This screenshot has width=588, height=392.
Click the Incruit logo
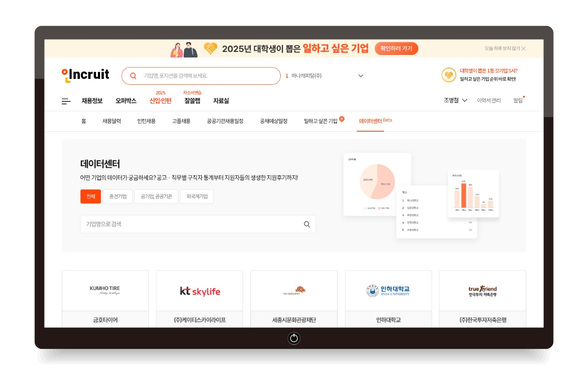(x=86, y=75)
